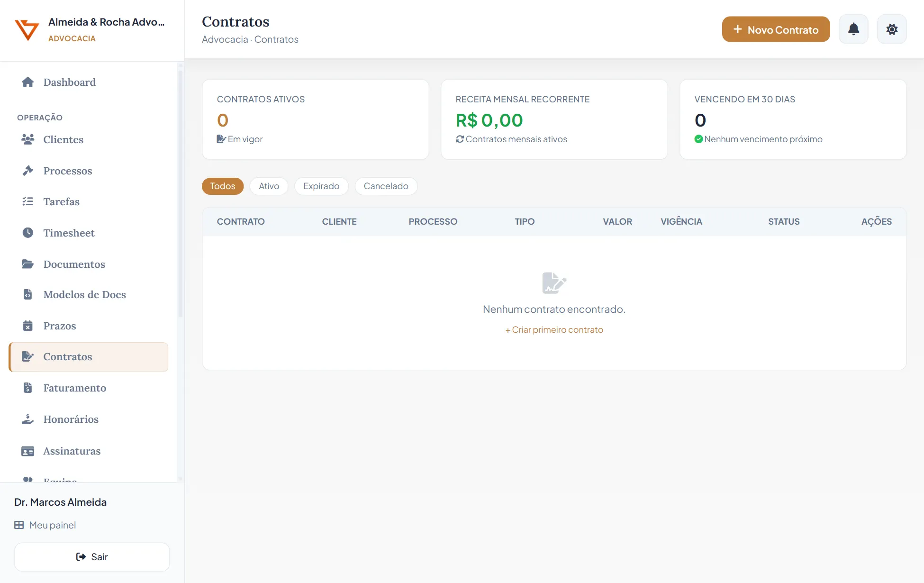Open Documentos via the folder icon
The height and width of the screenshot is (583, 924).
28,264
